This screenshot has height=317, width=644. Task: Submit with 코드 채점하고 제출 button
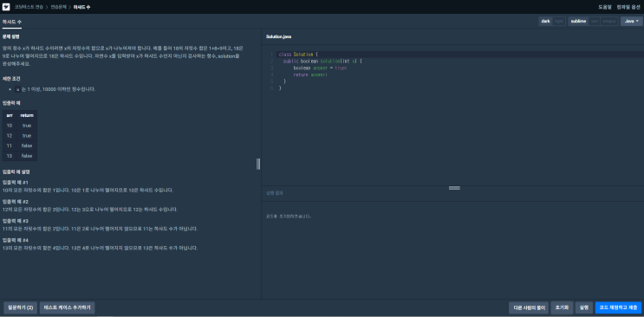pos(618,307)
